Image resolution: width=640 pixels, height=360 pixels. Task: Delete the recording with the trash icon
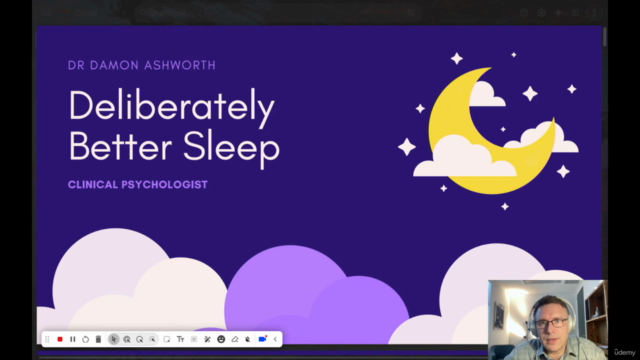point(98,339)
